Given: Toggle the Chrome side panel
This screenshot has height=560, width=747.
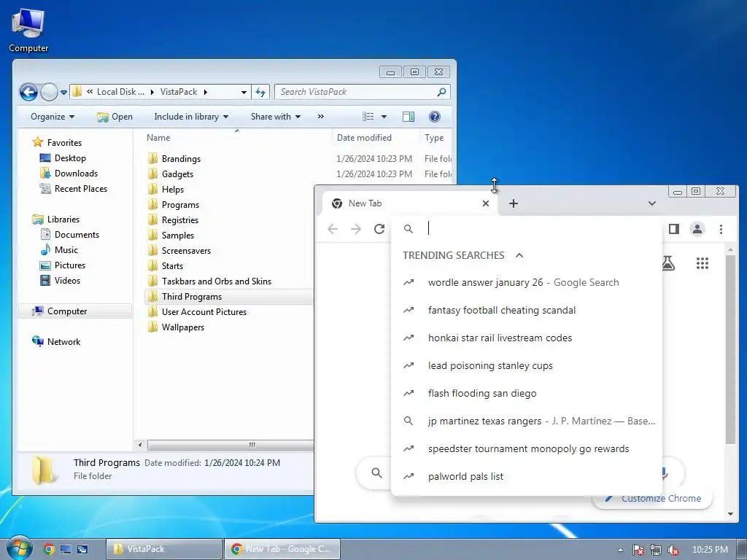Looking at the screenshot, I should (x=673, y=229).
